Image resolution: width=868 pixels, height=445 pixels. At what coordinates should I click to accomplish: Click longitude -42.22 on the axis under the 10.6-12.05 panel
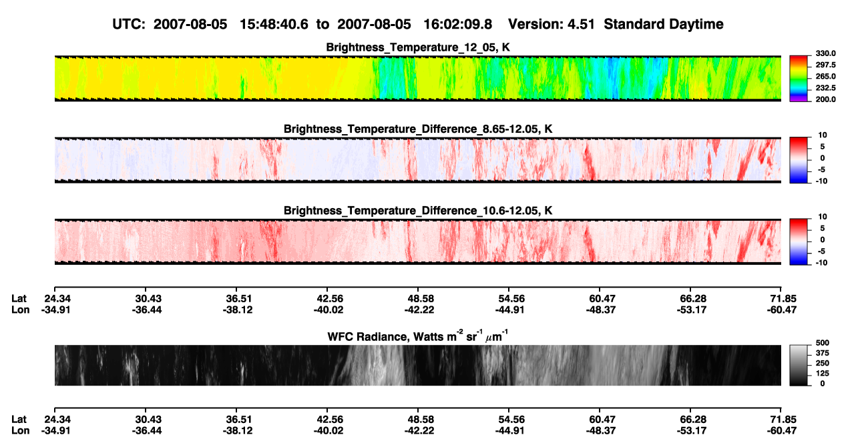pos(419,309)
